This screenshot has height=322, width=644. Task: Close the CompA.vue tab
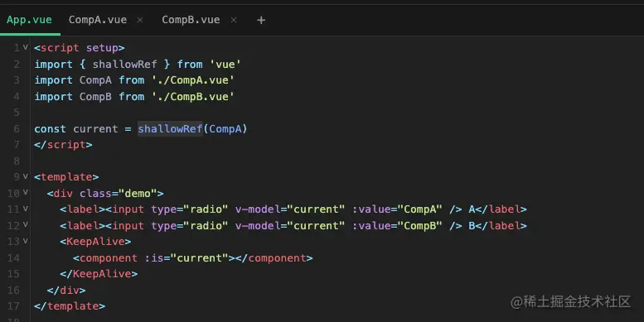[140, 20]
